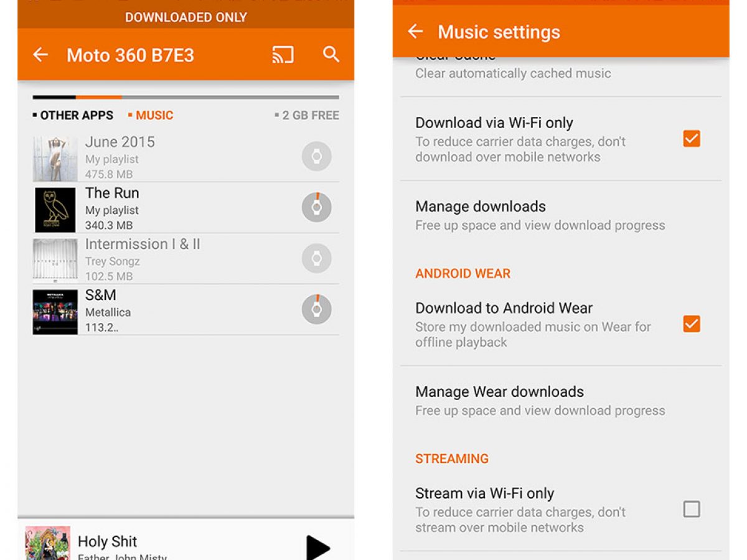Tap the STREAMING section header
747x560 pixels.
pyautogui.click(x=452, y=459)
